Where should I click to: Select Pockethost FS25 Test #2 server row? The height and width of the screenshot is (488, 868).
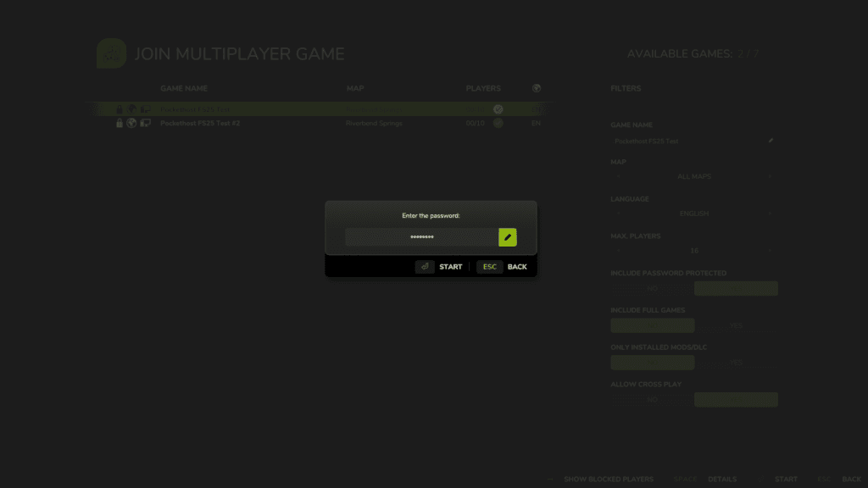click(x=321, y=124)
